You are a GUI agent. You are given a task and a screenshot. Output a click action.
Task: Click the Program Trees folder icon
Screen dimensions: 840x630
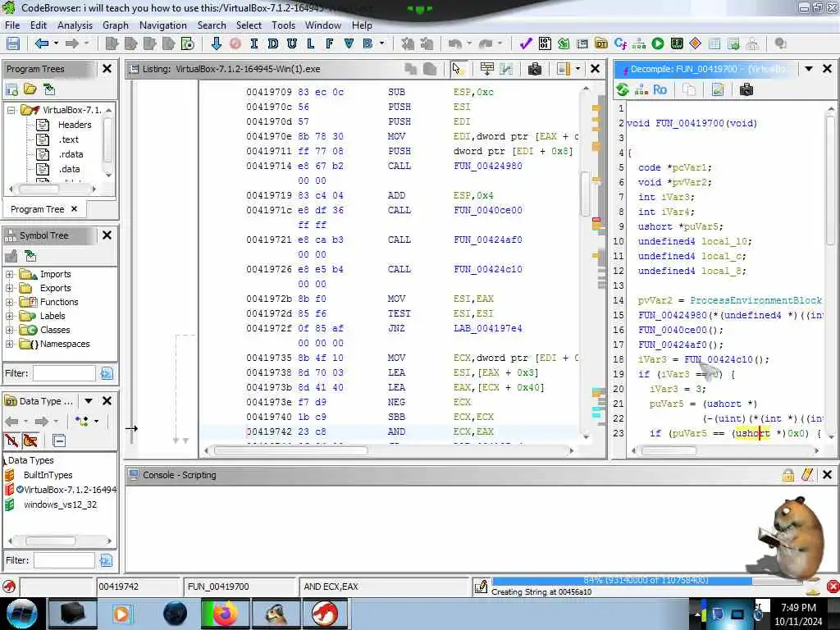click(30, 89)
